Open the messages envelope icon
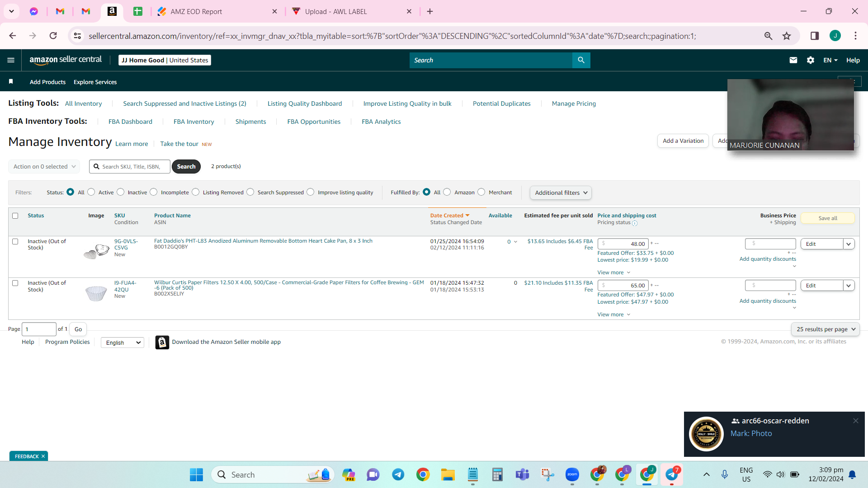Image resolution: width=868 pixels, height=488 pixels. (x=793, y=60)
